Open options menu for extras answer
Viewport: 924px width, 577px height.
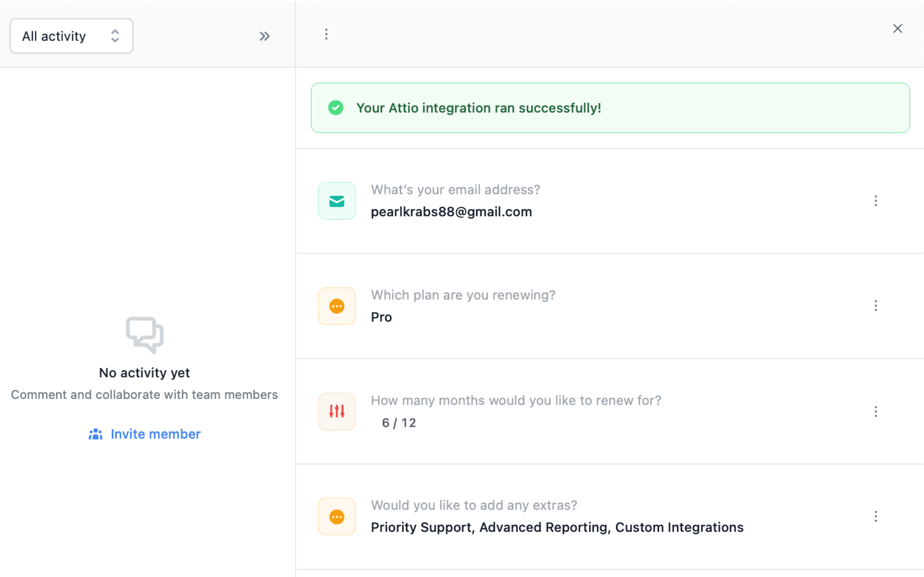876,516
